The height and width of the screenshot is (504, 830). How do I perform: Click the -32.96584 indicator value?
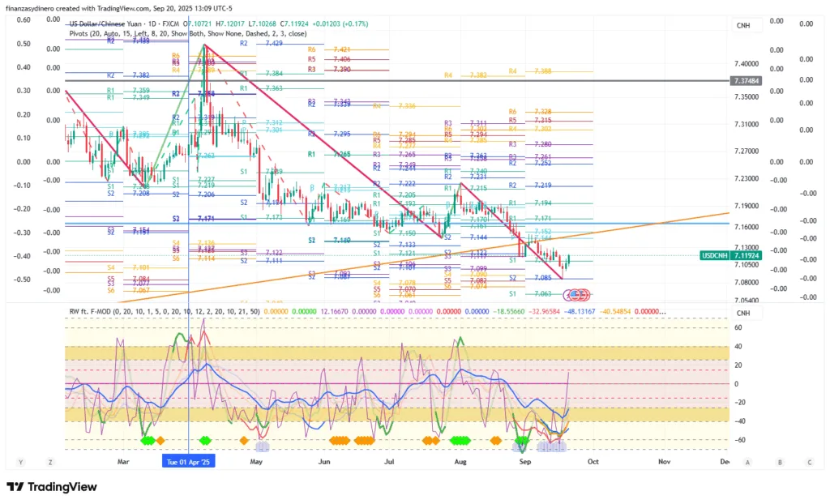(x=544, y=311)
